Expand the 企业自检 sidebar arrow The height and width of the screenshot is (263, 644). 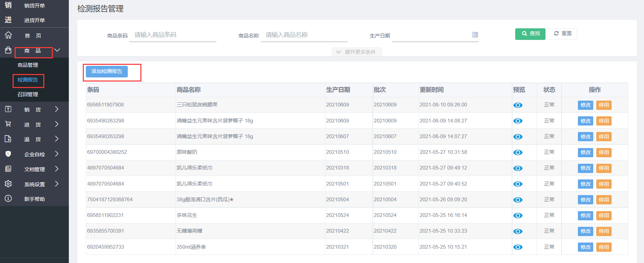57,154
